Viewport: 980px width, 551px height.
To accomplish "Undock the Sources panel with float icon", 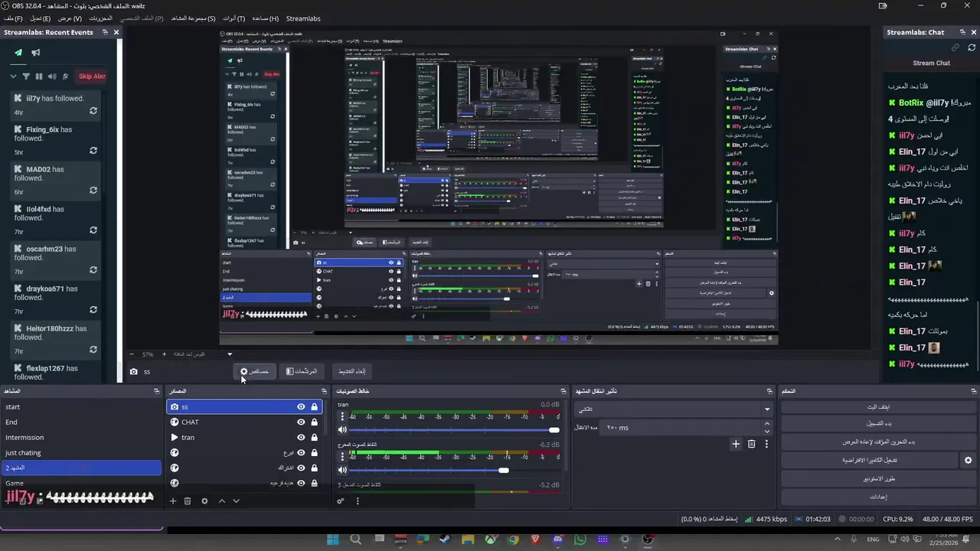I will pos(324,391).
